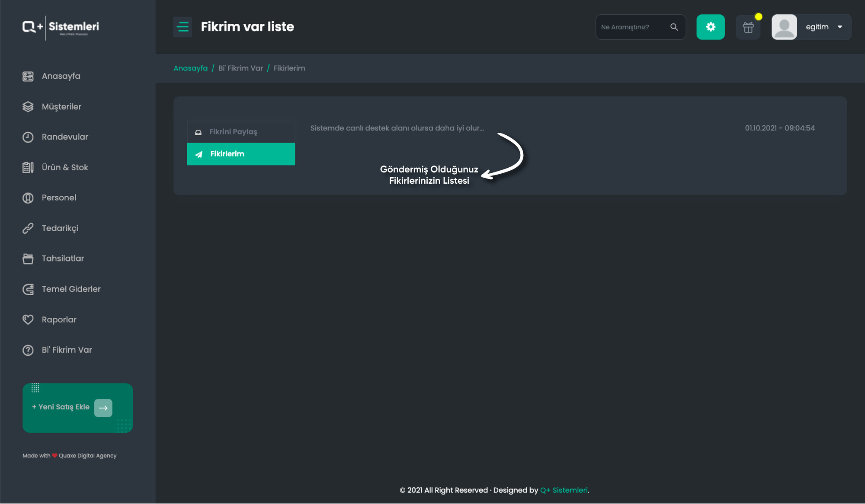Open the submitted idea about canlı destek

397,128
